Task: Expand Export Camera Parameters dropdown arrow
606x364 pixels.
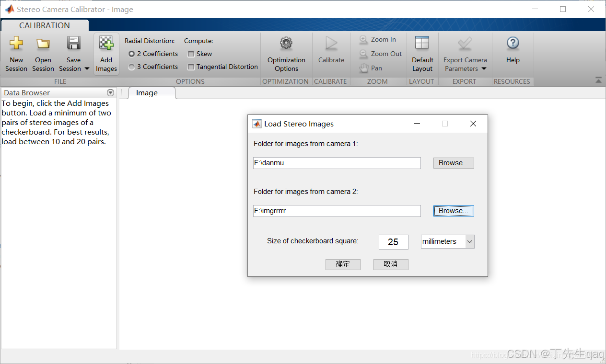Action: (x=484, y=69)
